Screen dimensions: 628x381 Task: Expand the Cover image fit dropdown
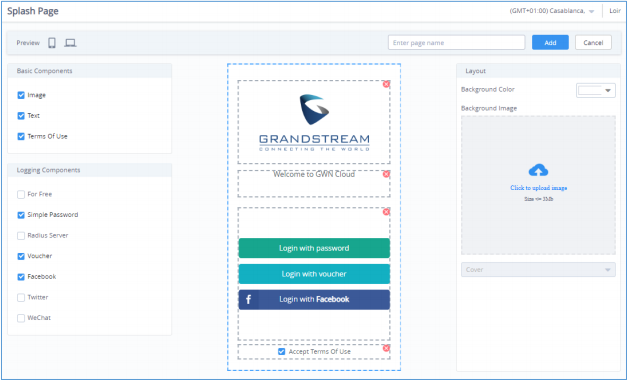(538, 270)
